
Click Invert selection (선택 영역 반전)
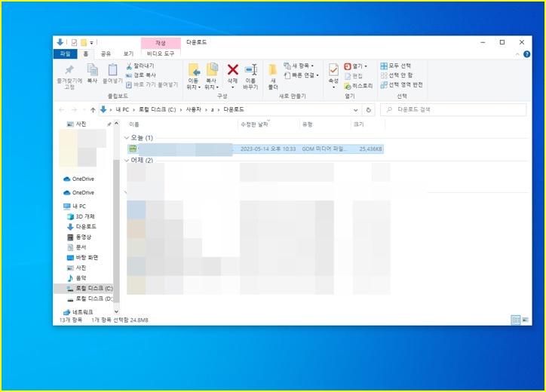click(402, 84)
